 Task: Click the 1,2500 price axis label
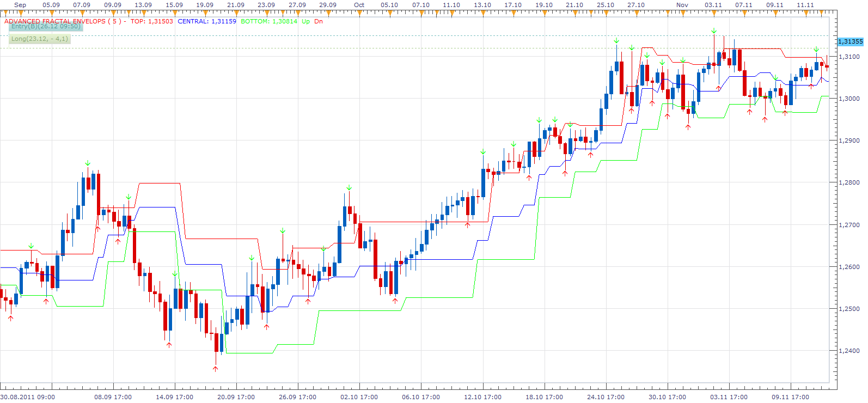tap(849, 309)
